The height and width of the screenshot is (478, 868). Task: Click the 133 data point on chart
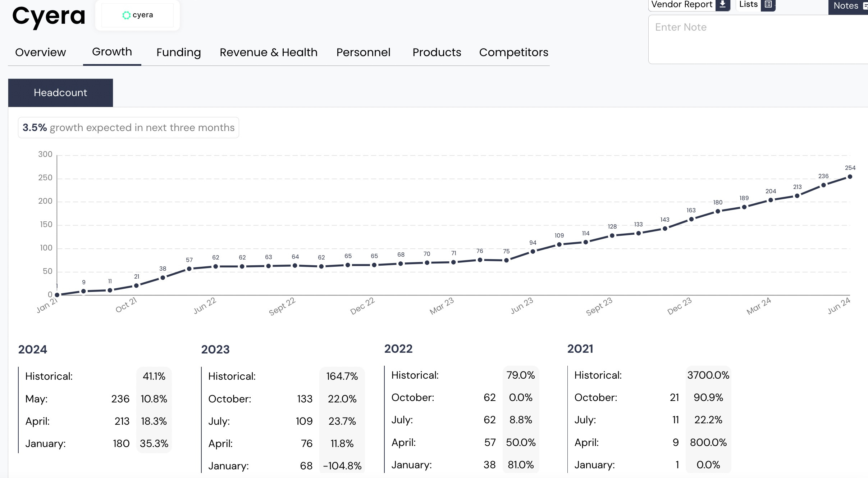639,233
